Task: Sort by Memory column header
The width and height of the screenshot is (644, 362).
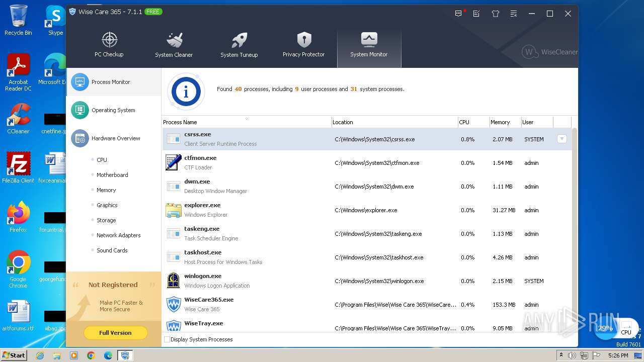Action: (505, 122)
